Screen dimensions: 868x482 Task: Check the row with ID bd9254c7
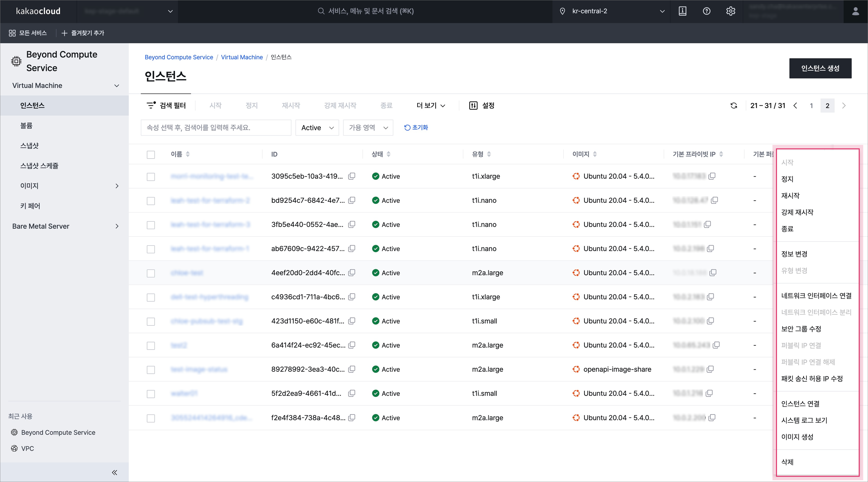pyautogui.click(x=151, y=201)
